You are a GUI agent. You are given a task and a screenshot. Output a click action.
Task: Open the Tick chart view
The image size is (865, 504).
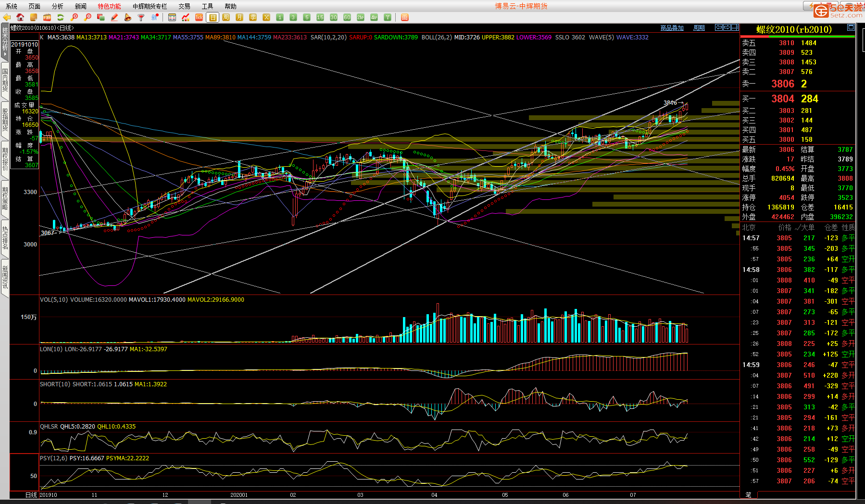tap(199, 17)
